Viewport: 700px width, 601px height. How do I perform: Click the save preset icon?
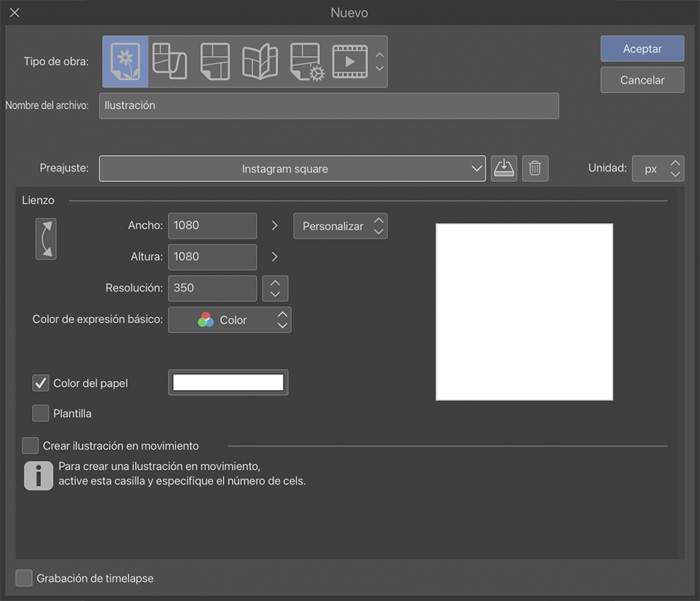click(x=504, y=169)
